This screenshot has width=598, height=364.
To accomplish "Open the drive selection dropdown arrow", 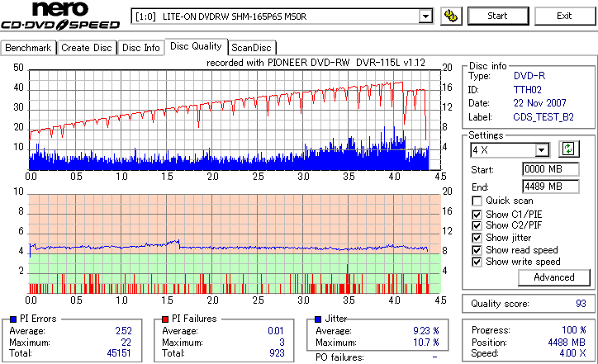I will point(425,17).
